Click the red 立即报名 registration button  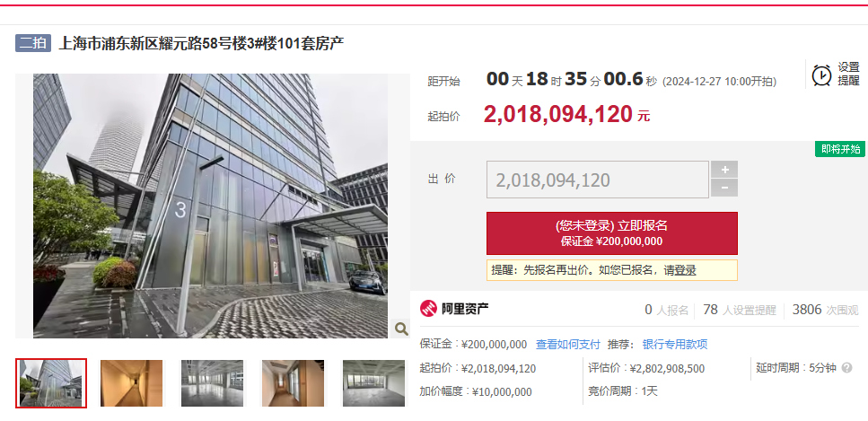[x=611, y=233]
